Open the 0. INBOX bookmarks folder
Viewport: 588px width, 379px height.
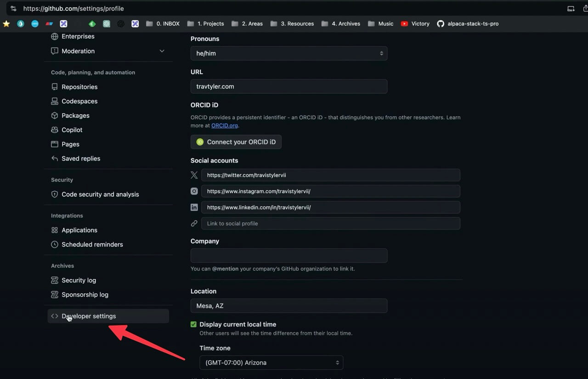pos(162,23)
